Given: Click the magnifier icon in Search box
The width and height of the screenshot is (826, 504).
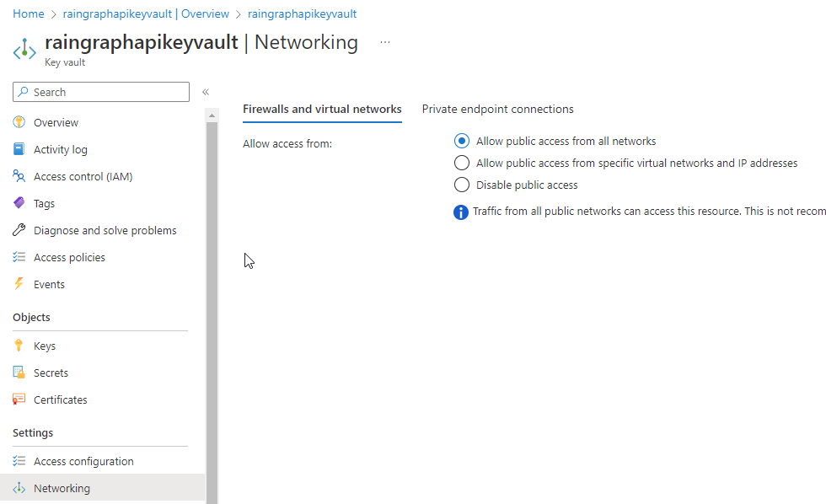Looking at the screenshot, I should [x=23, y=92].
